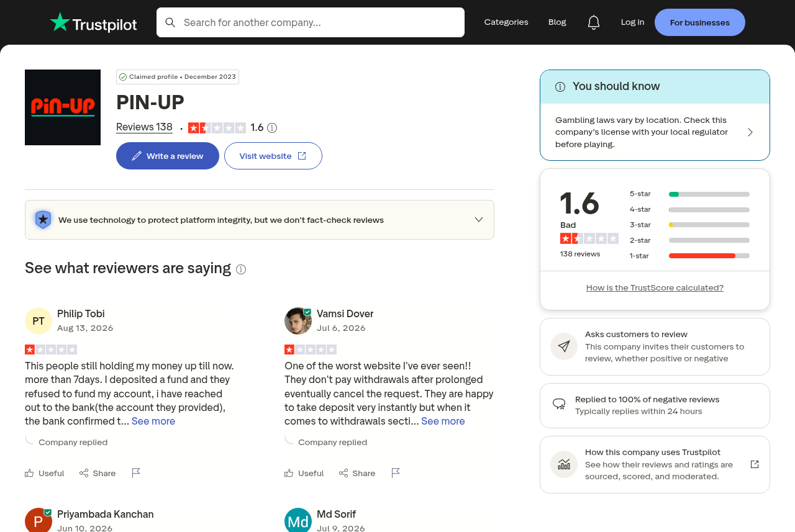Click Company replied under Philip Tobi's review

coord(73,442)
